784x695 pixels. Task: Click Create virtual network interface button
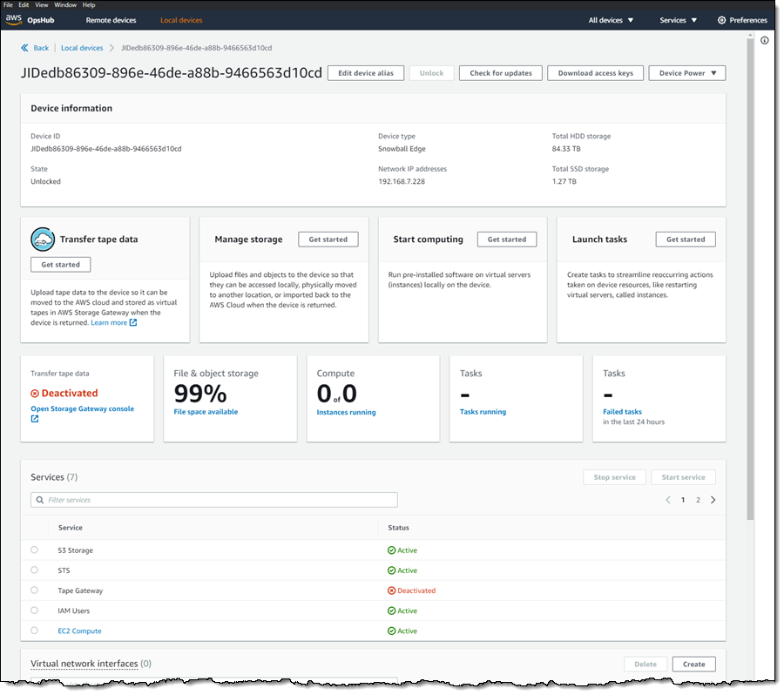(694, 665)
